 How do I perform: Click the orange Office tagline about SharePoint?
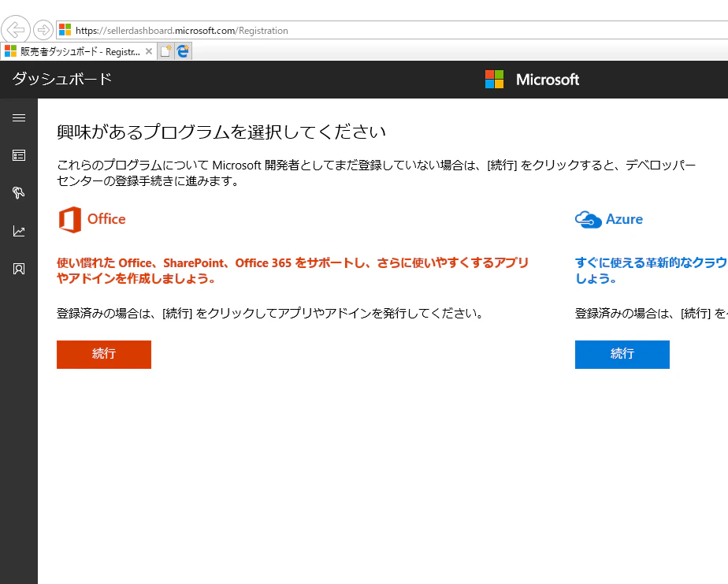pyautogui.click(x=293, y=271)
